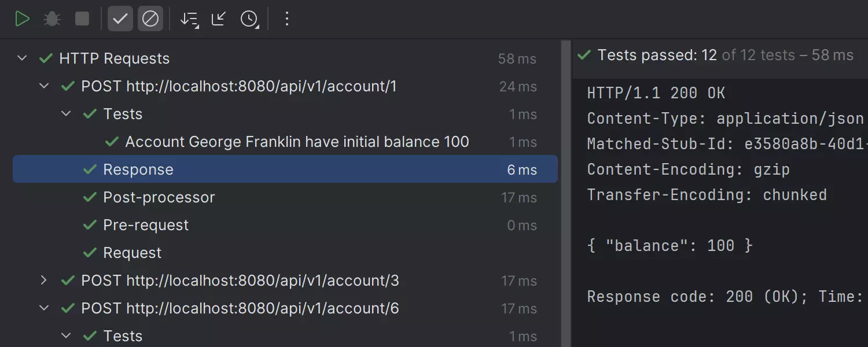Click the green Run tests icon
The width and height of the screenshot is (868, 347).
[22, 19]
